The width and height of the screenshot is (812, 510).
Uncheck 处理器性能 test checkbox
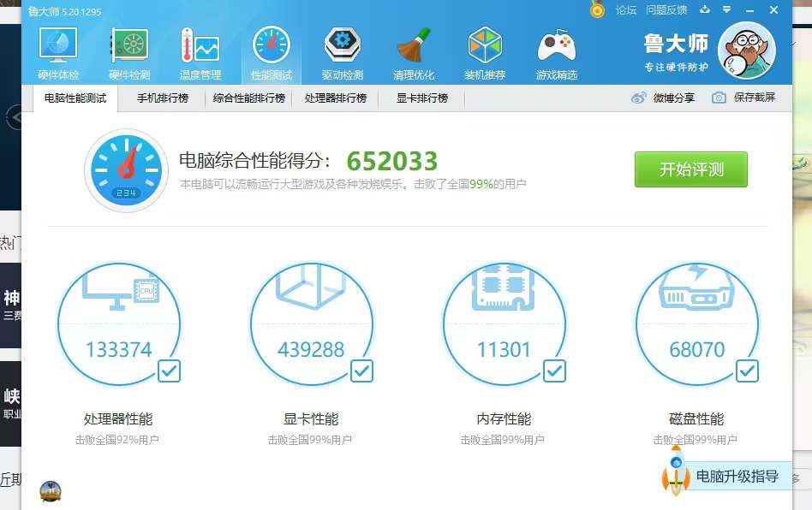(x=169, y=371)
